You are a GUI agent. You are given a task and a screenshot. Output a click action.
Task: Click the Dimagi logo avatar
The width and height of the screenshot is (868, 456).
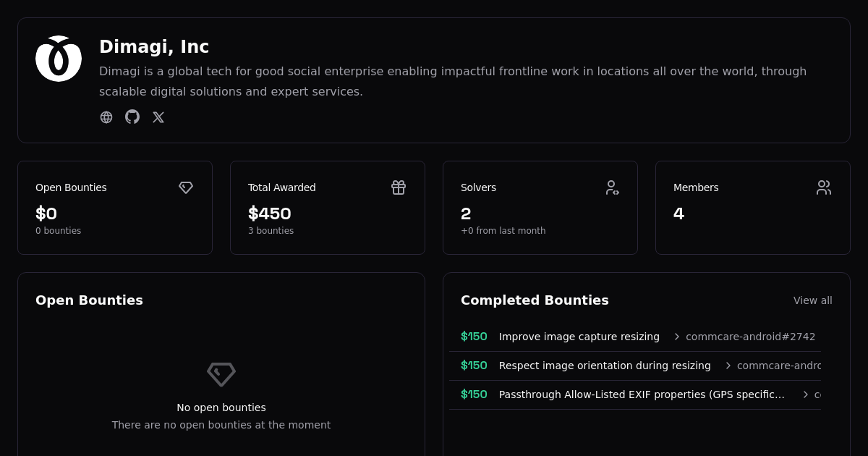click(59, 59)
